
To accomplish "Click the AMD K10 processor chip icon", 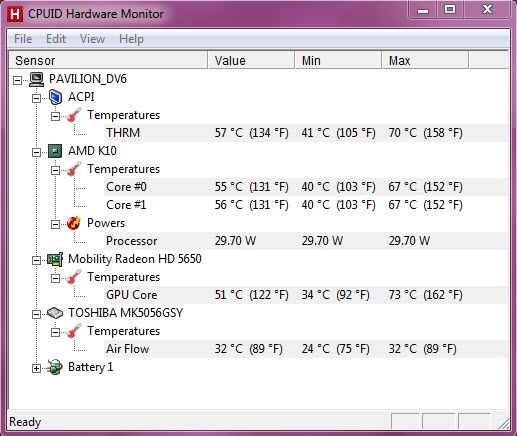I will coord(55,151).
